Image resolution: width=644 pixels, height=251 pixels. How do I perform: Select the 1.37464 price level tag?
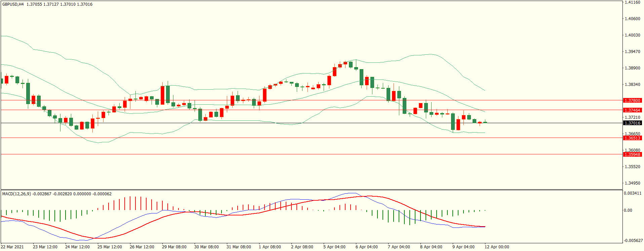(632, 110)
